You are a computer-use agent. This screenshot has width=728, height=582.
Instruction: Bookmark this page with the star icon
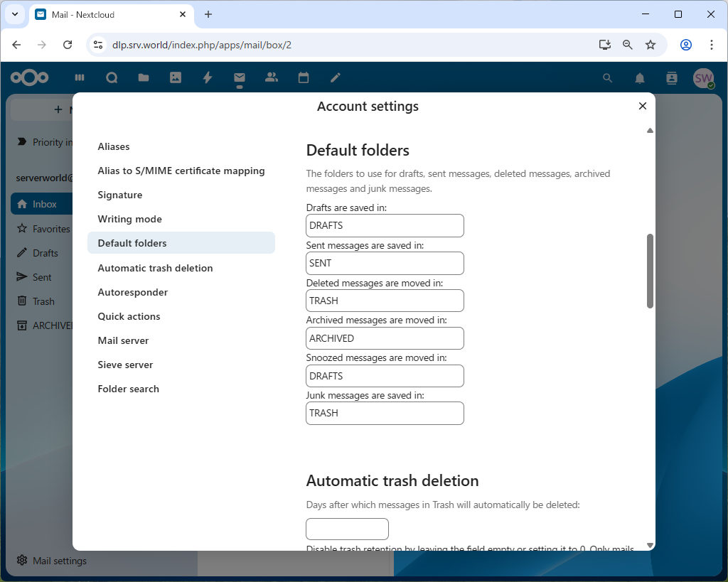tap(651, 45)
